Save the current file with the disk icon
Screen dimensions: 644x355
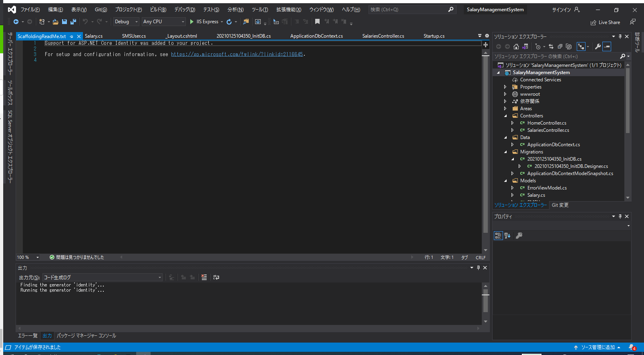[64, 22]
